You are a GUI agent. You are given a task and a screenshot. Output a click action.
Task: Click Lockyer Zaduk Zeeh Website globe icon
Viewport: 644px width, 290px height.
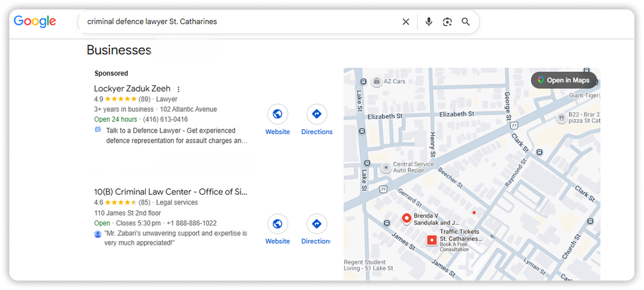(277, 114)
